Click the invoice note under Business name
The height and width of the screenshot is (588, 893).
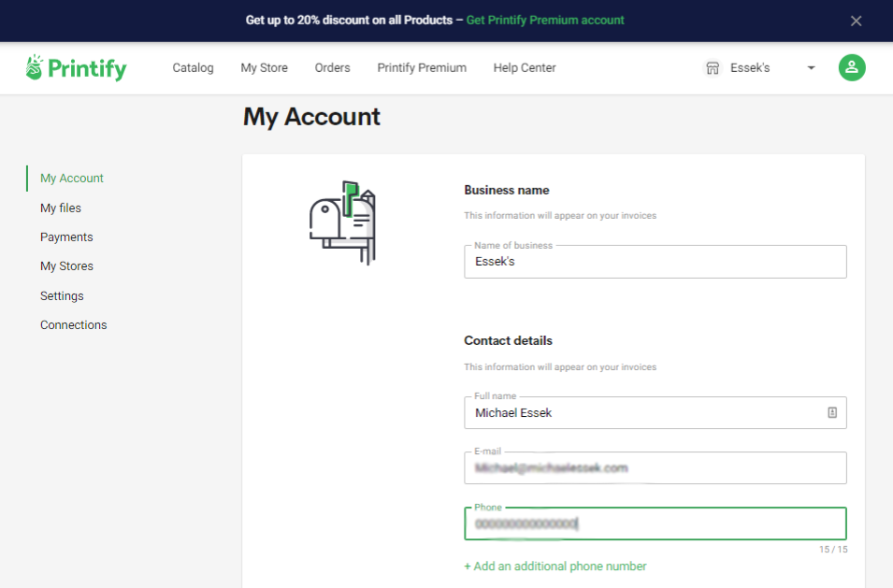click(560, 216)
